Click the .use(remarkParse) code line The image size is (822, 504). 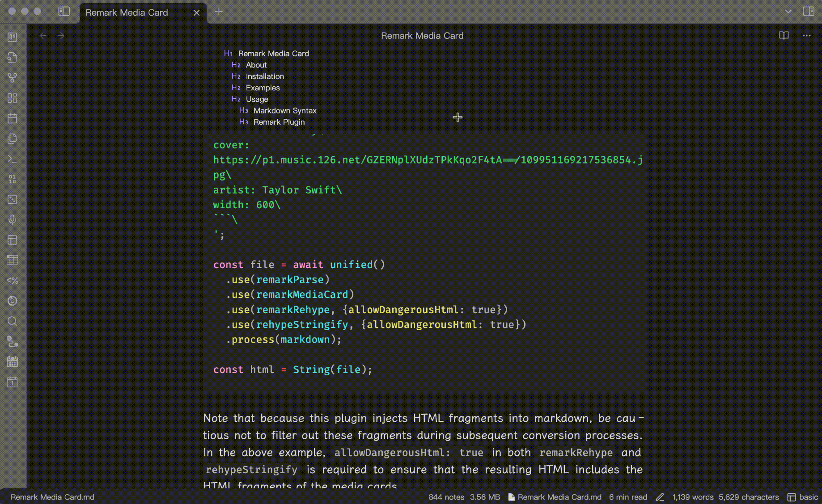[x=278, y=280]
